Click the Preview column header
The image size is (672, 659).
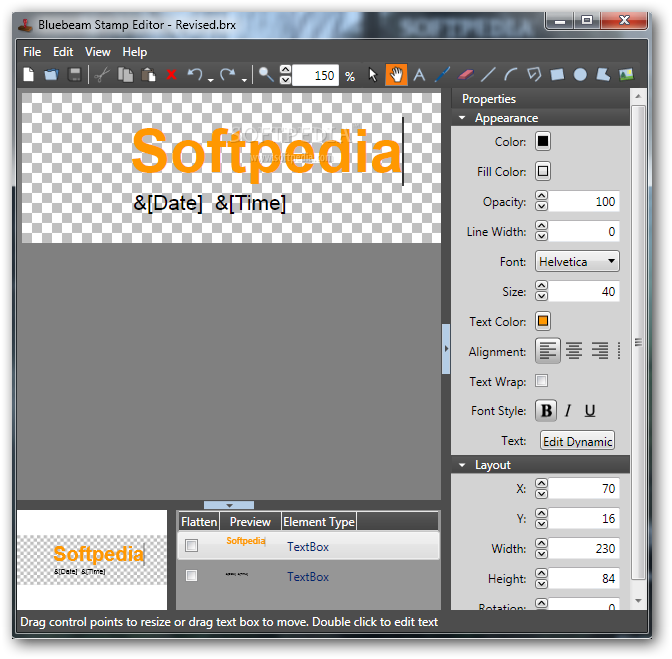coord(250,521)
